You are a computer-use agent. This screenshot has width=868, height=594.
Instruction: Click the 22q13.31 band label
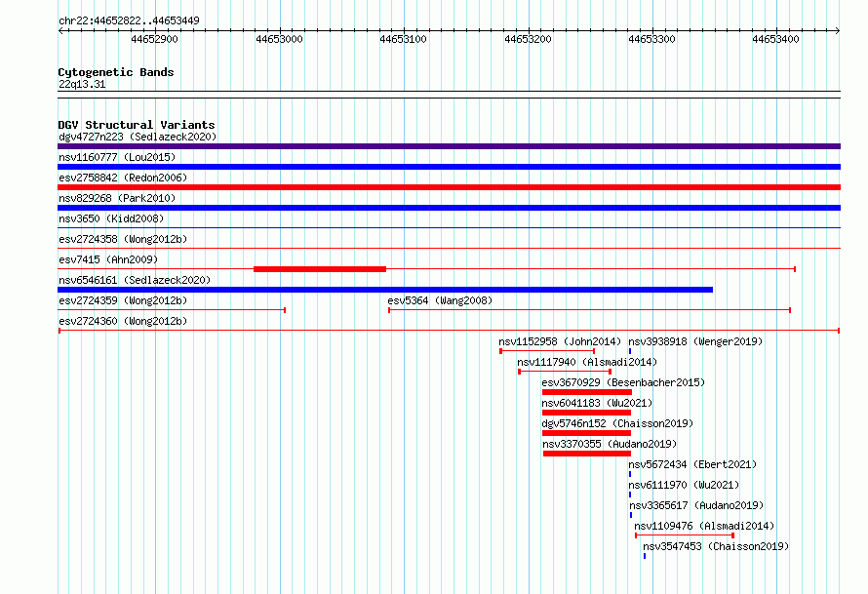[82, 84]
